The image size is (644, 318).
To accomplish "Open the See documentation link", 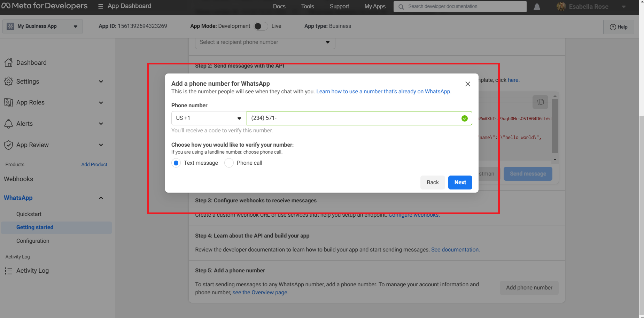I will point(455,250).
